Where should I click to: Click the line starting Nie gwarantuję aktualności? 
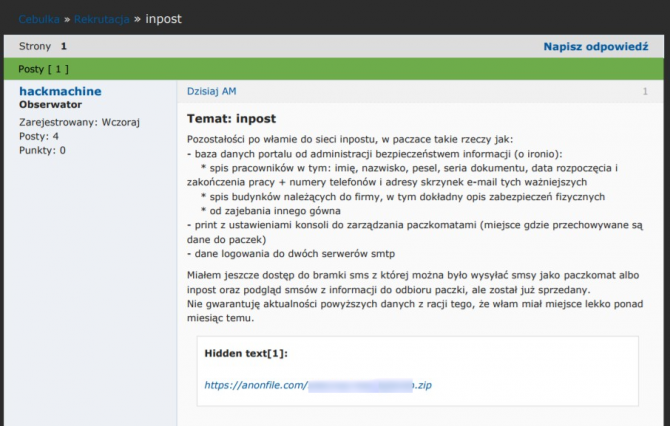[x=415, y=311]
